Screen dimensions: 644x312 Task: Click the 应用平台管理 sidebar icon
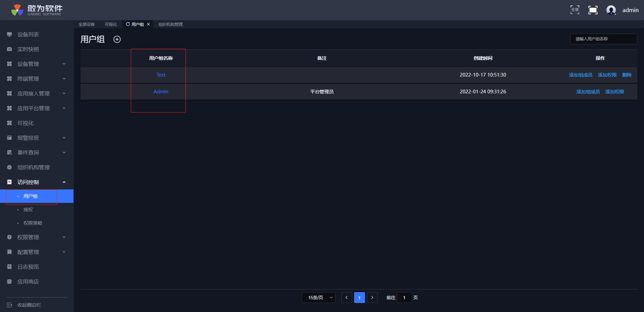pos(9,108)
